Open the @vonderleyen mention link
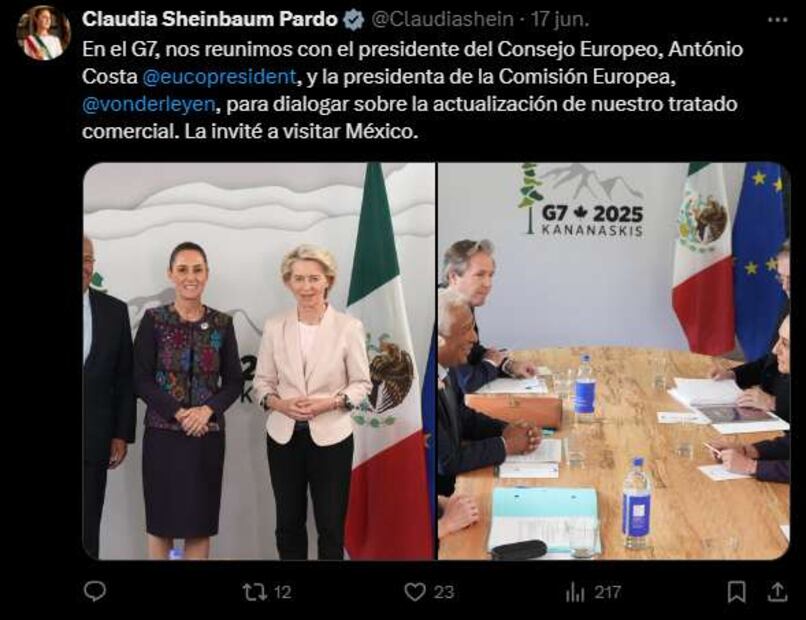Viewport: 806px width, 620px height. (149, 104)
